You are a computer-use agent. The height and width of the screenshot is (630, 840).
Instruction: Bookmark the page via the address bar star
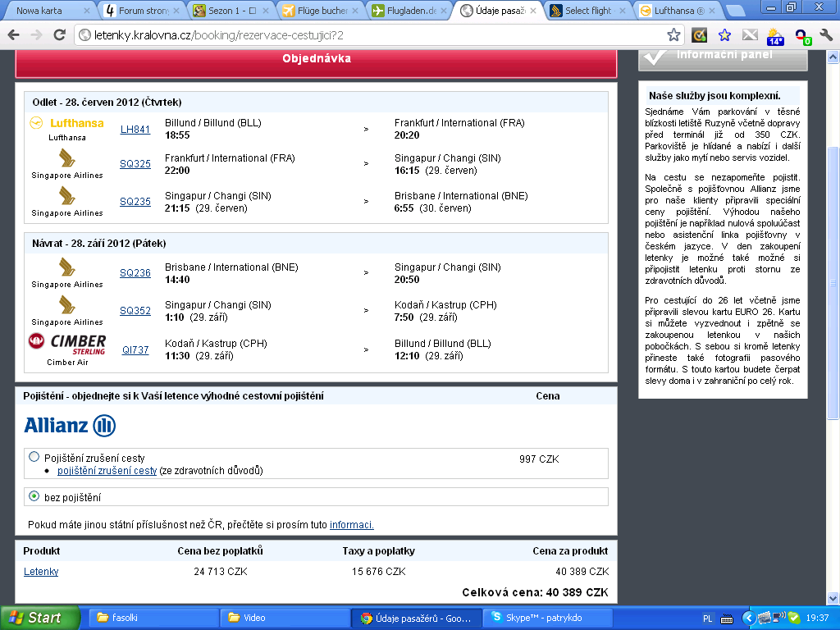[x=673, y=35]
